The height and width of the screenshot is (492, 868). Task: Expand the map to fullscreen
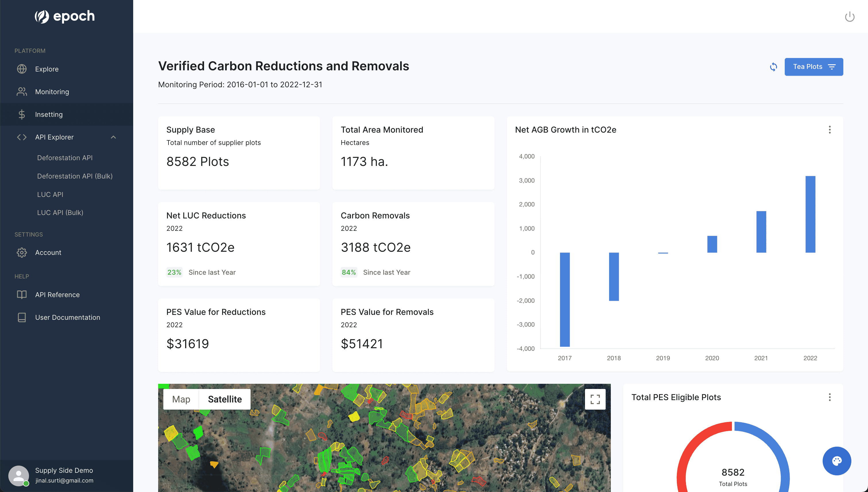pyautogui.click(x=595, y=399)
